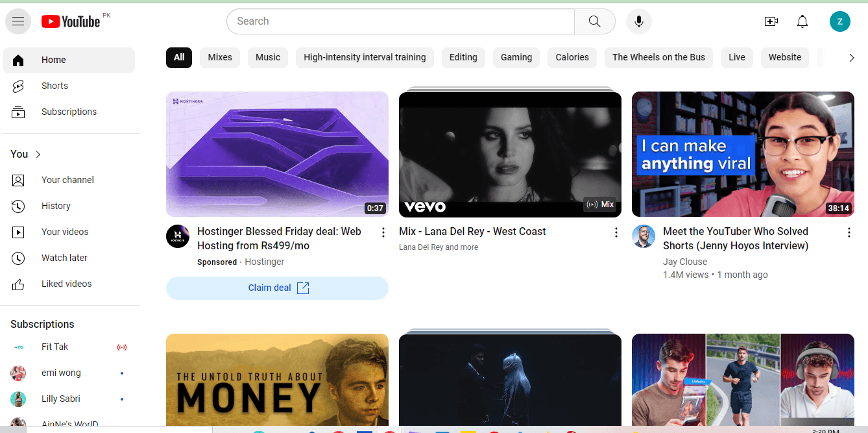The image size is (868, 433).
Task: Open Shorts from the sidebar
Action: [54, 86]
